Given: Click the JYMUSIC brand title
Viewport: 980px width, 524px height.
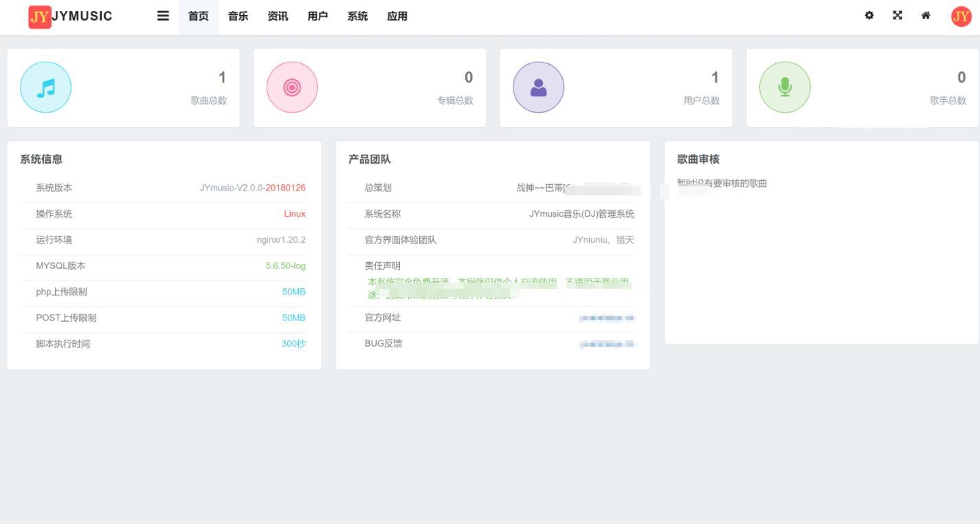Looking at the screenshot, I should 82,16.
